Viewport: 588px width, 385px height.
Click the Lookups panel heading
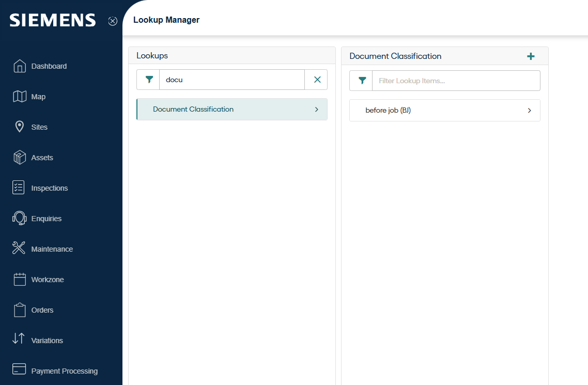(152, 55)
